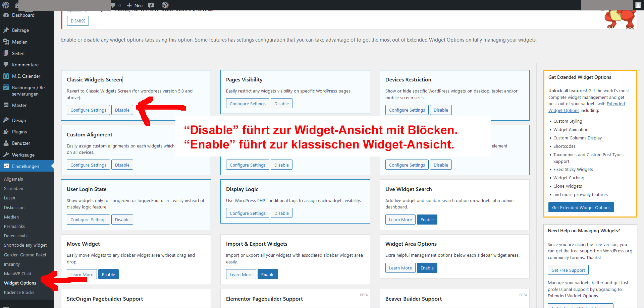The image size is (644, 308).
Task: Open Kadence Blocks submenu item
Action: pos(19,292)
